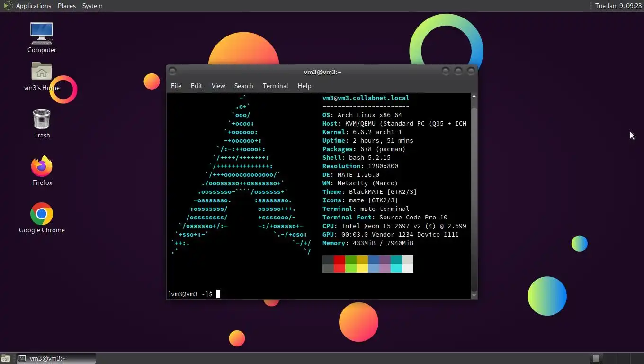Click the clock showing Tue Jan 9, 09:23
The image size is (644, 364).
coord(617,6)
